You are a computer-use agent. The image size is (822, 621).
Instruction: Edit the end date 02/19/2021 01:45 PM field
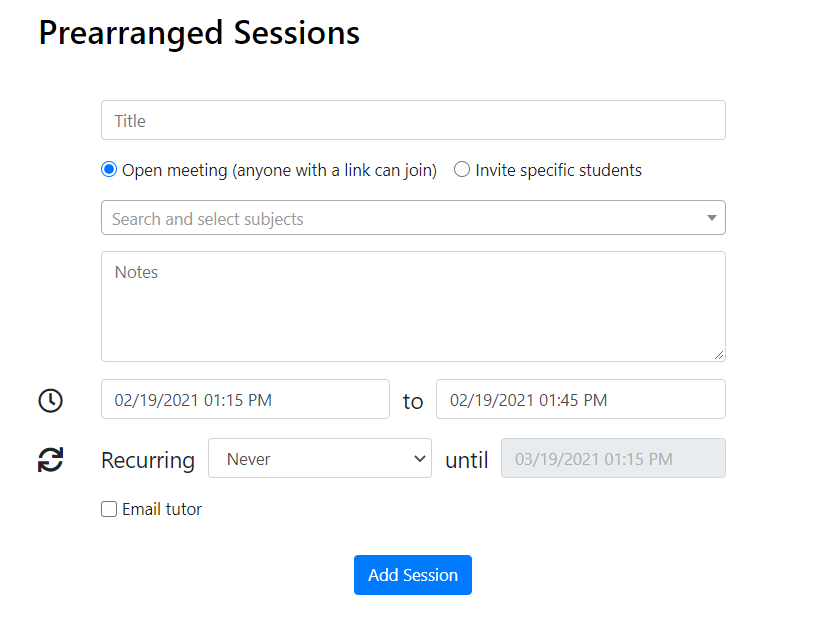580,400
